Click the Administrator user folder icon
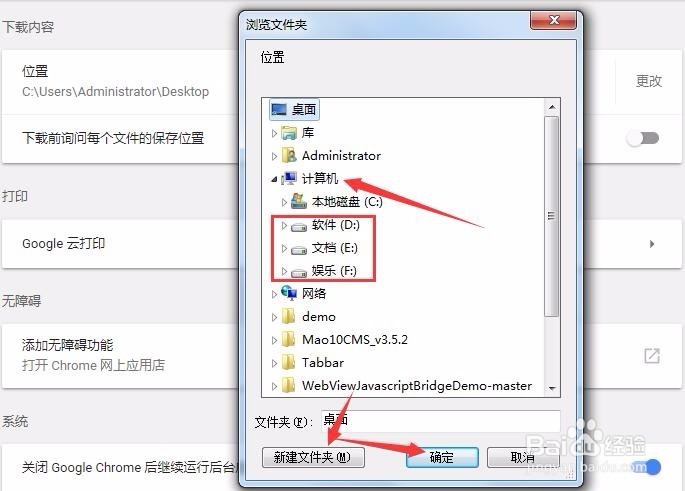Image resolution: width=685 pixels, height=491 pixels. 289,155
